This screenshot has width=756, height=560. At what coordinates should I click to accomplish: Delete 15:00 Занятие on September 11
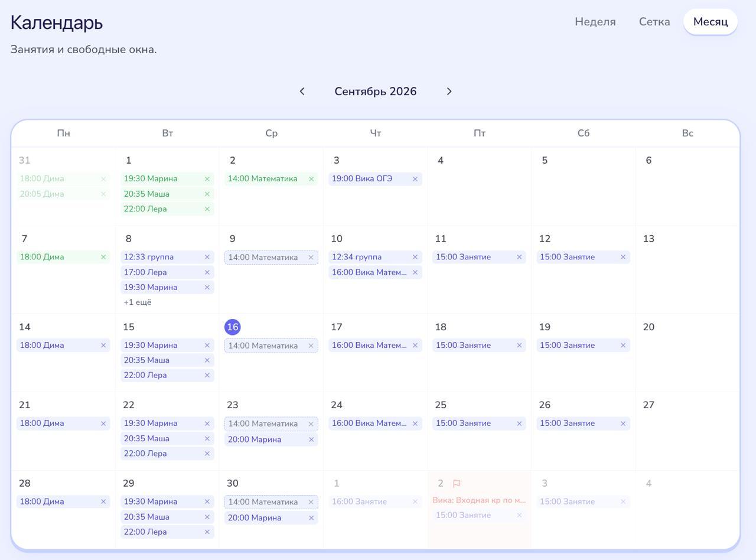pyautogui.click(x=519, y=257)
